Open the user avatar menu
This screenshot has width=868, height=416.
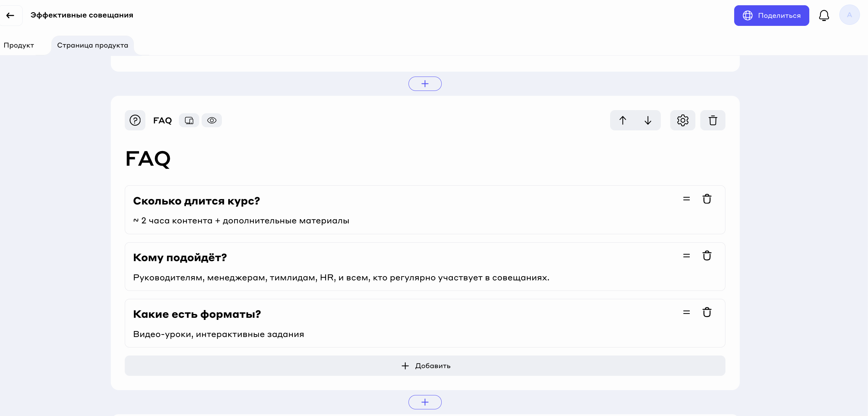pyautogui.click(x=849, y=15)
